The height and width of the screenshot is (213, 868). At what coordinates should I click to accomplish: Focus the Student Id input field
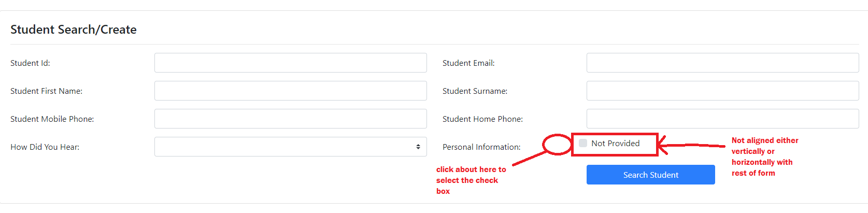(291, 63)
